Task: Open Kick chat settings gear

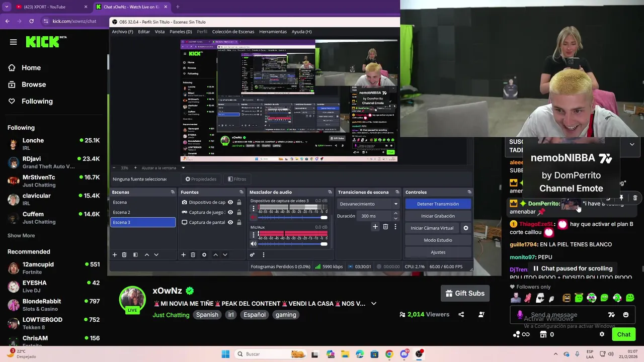Action: click(602, 334)
